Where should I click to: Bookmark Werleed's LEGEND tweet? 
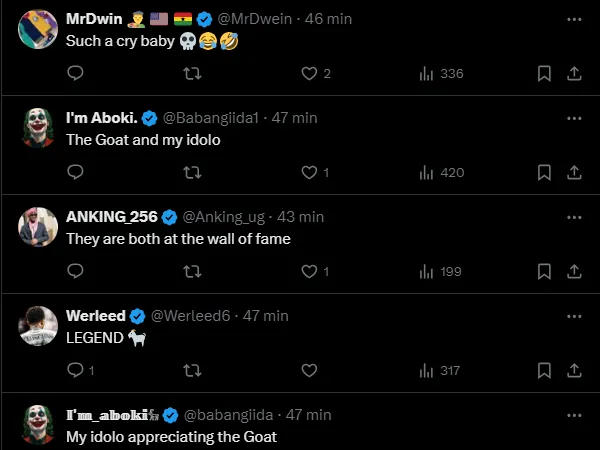[x=544, y=370]
